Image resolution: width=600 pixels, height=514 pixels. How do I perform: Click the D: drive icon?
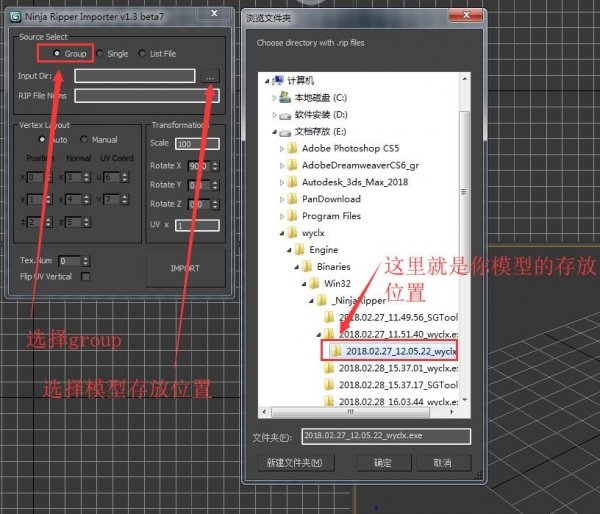click(x=285, y=114)
